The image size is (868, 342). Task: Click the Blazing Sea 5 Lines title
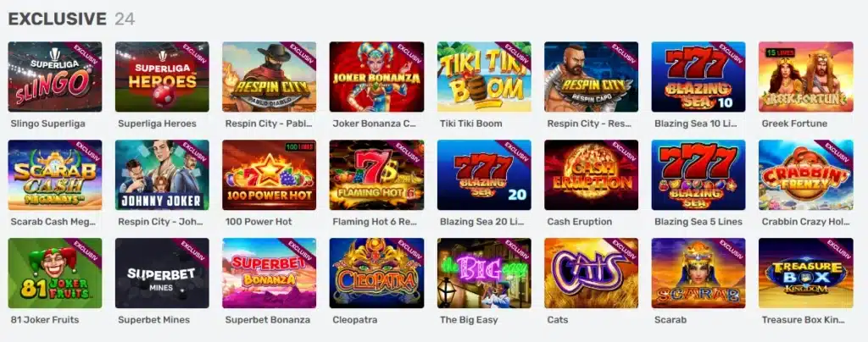(698, 222)
